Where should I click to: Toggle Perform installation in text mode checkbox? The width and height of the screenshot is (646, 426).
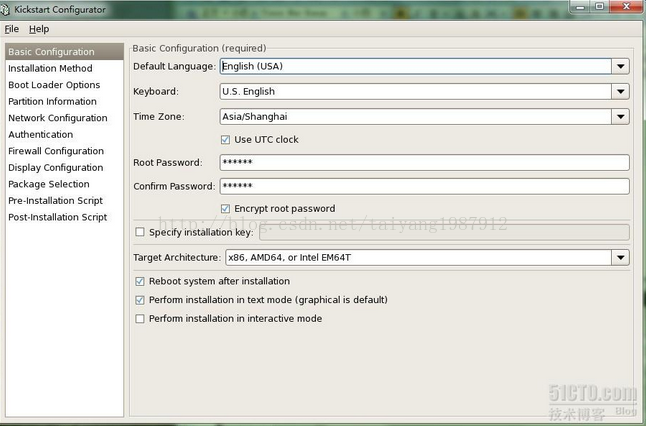pos(140,300)
